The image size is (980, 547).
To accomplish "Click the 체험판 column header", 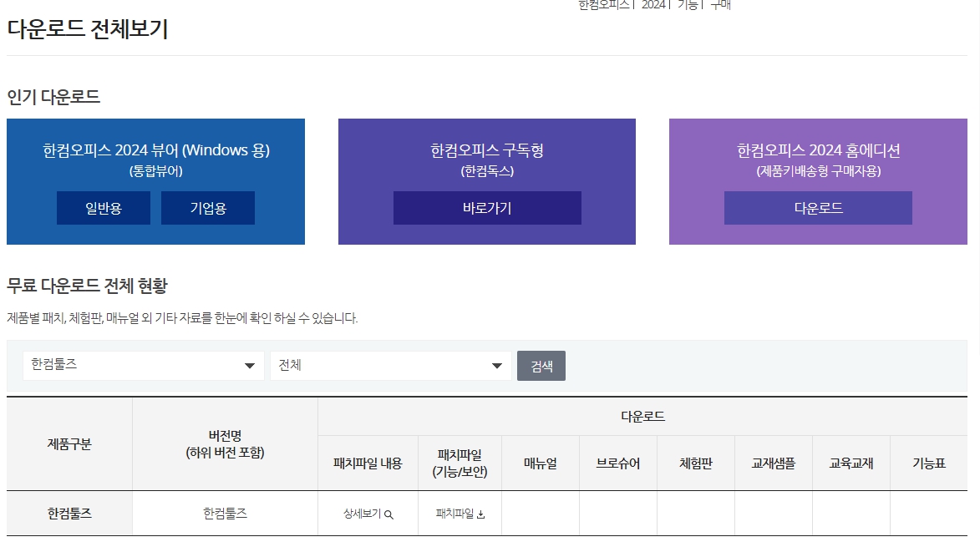I will click(x=696, y=463).
